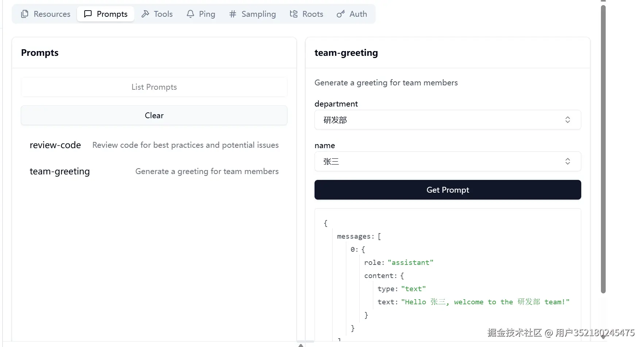
Task: Collapse the content object in JSON output
Action: (380, 276)
